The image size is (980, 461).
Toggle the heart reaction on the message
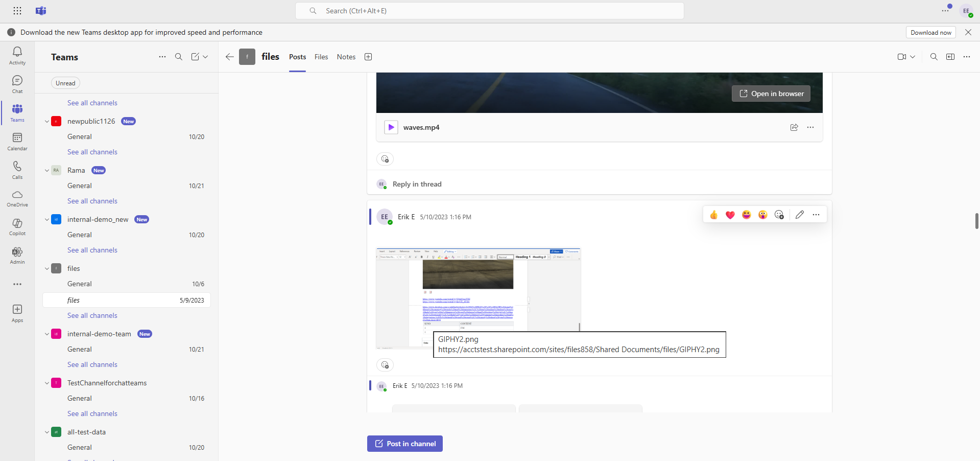point(730,215)
